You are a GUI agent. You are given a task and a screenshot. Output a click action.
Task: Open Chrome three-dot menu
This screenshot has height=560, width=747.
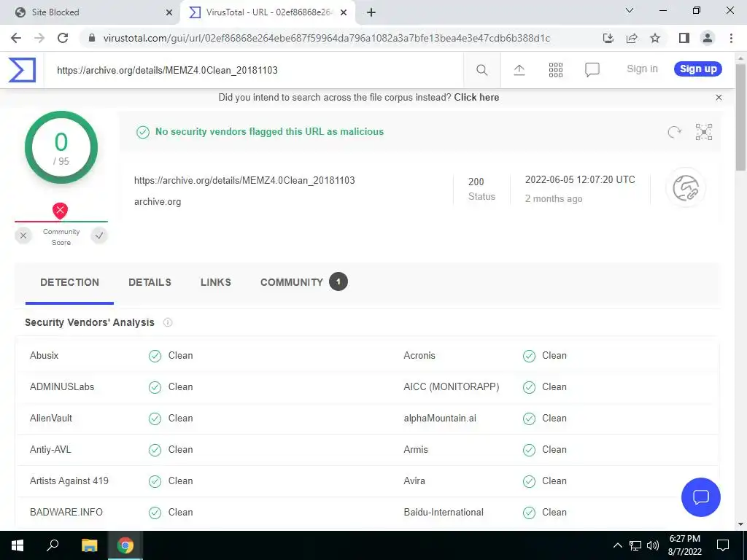(731, 38)
